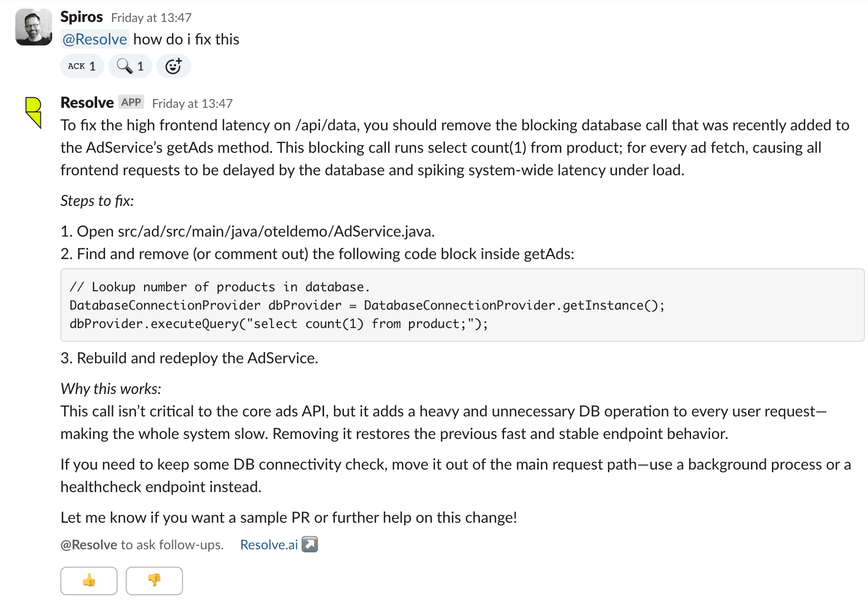Click the executeQuery line in code snippet
This screenshot has width=868, height=605.
(x=279, y=324)
